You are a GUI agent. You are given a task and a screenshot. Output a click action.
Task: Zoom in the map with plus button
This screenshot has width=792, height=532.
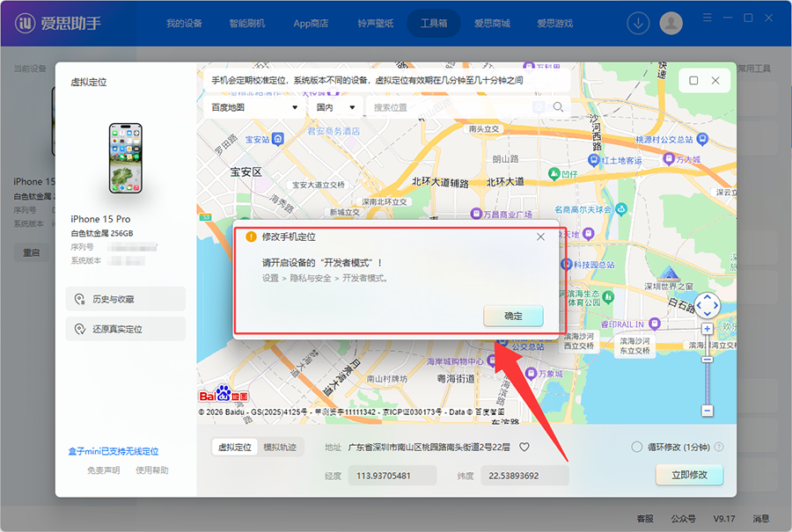click(708, 329)
